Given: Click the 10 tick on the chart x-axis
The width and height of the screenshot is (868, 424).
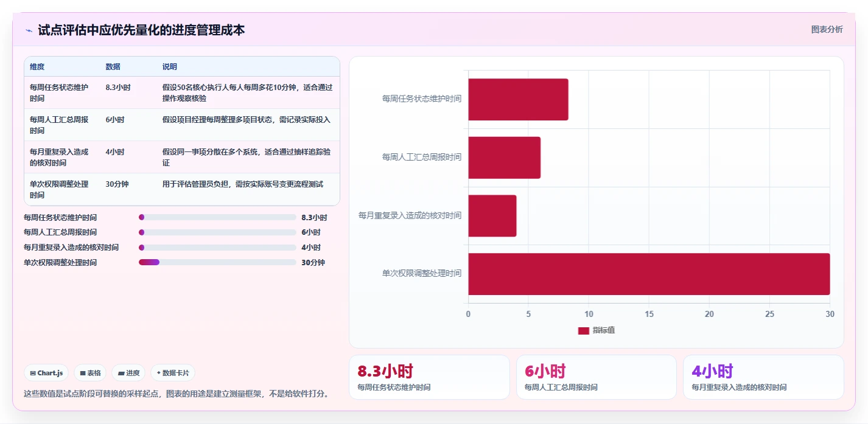Looking at the screenshot, I should pos(589,315).
